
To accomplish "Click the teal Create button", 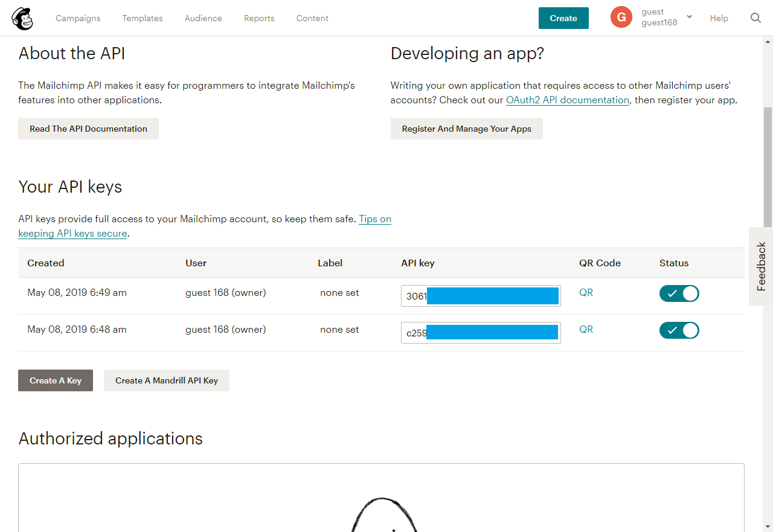I will point(563,18).
